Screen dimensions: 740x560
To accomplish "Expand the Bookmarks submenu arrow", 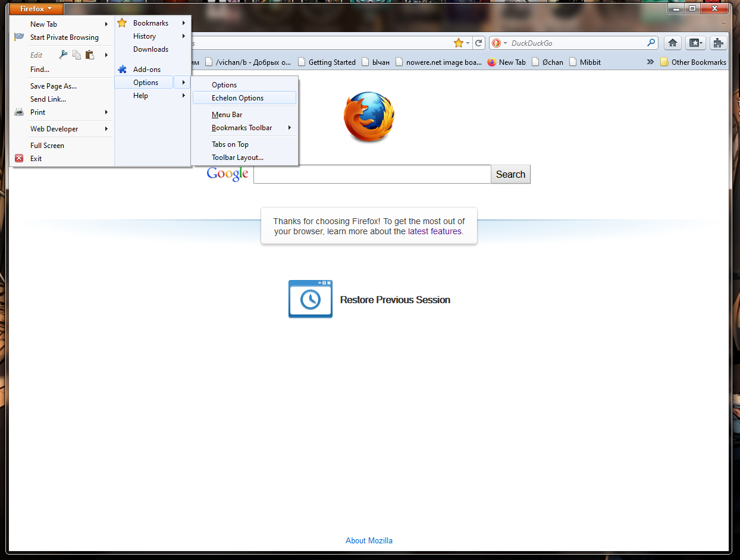I will (x=184, y=23).
